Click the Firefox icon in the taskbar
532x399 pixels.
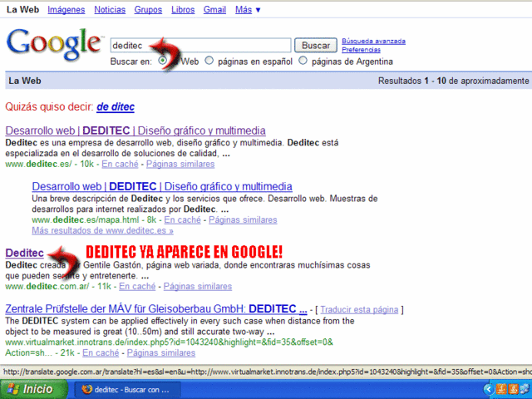pos(87,389)
